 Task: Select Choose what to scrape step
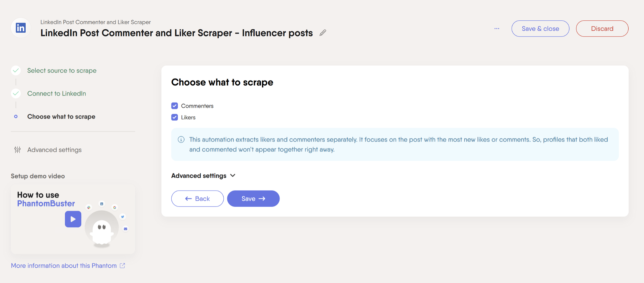[x=61, y=117]
